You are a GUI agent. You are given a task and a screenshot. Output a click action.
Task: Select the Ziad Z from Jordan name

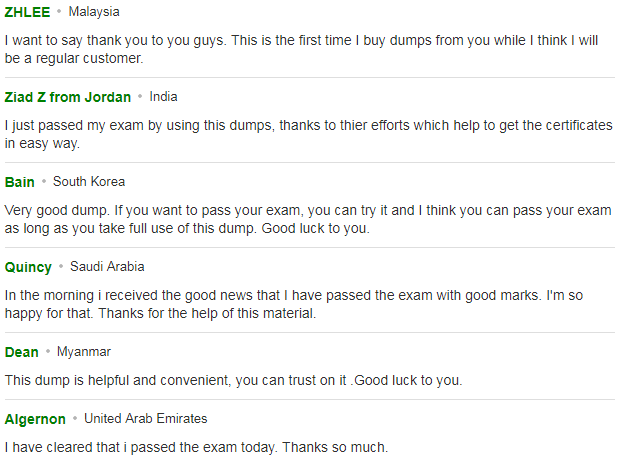(67, 97)
